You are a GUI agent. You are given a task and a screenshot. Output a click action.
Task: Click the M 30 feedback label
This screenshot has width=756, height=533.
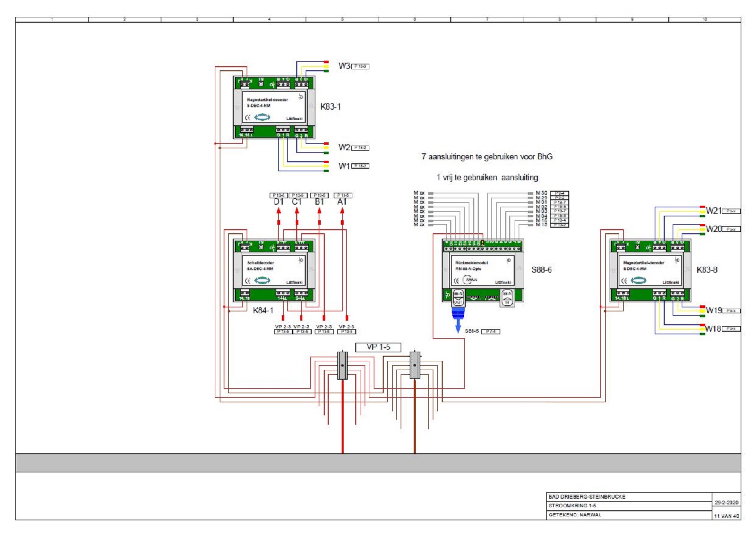pos(541,193)
